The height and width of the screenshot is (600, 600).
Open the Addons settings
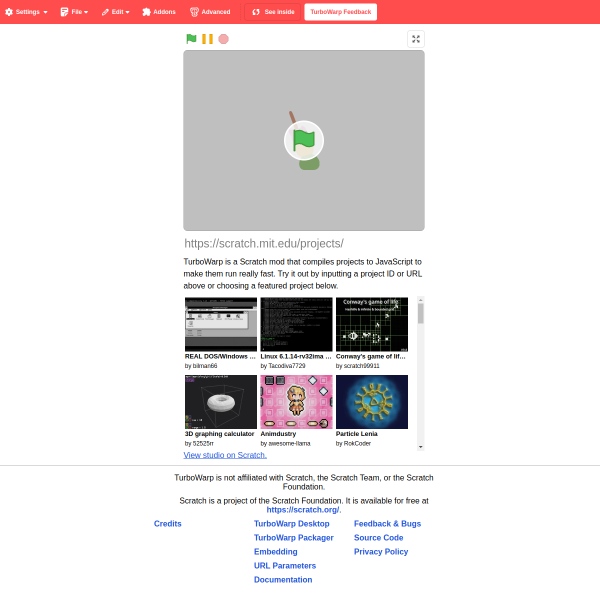[158, 12]
